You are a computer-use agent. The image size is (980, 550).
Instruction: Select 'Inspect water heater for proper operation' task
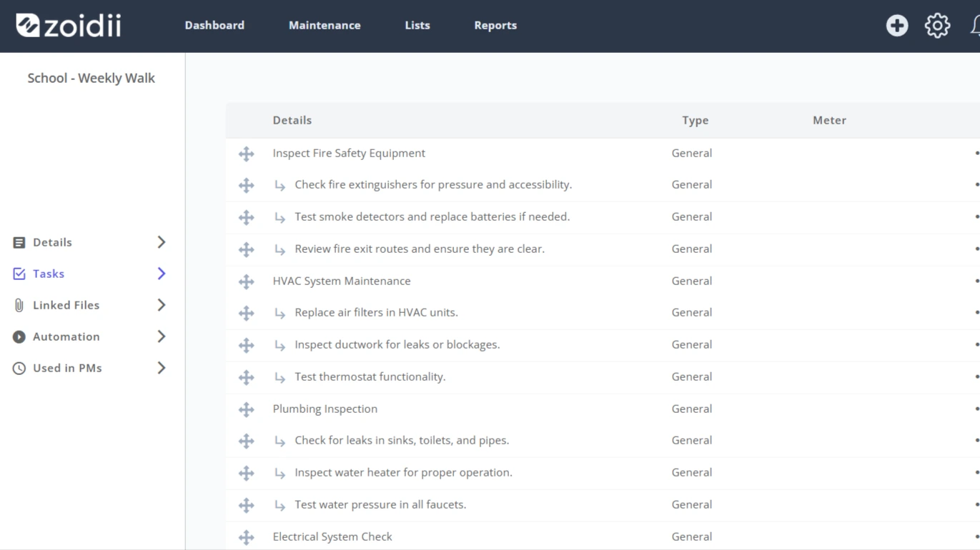tap(403, 472)
